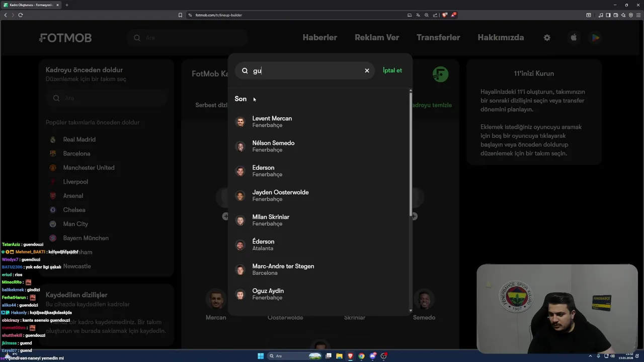Open the browser hamburger menu
This screenshot has height=362, width=644.
(x=638, y=15)
